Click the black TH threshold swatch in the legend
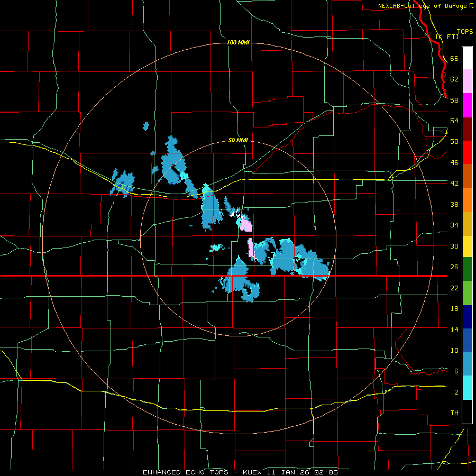 (x=467, y=411)
